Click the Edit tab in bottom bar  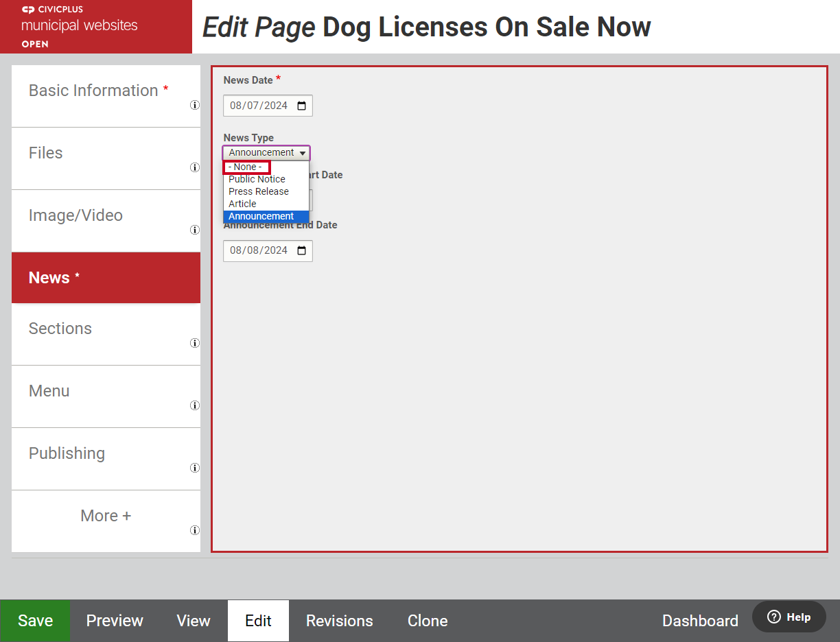[x=258, y=621]
